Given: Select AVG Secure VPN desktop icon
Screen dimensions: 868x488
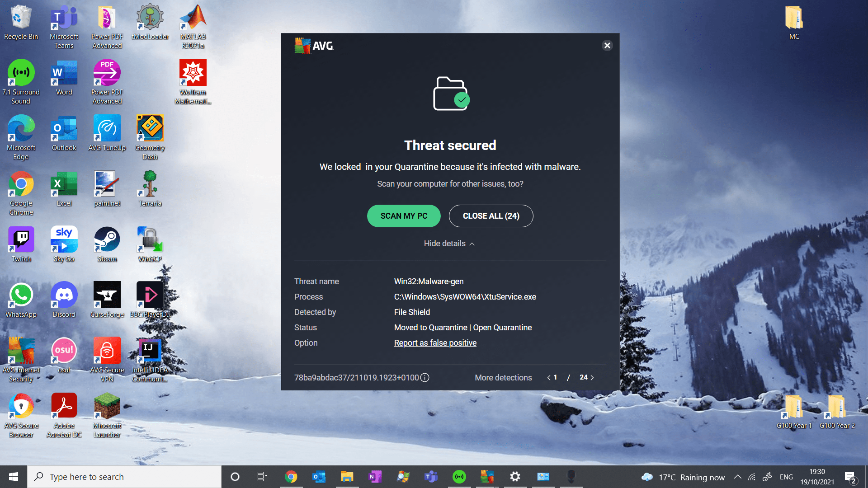Looking at the screenshot, I should click(107, 360).
